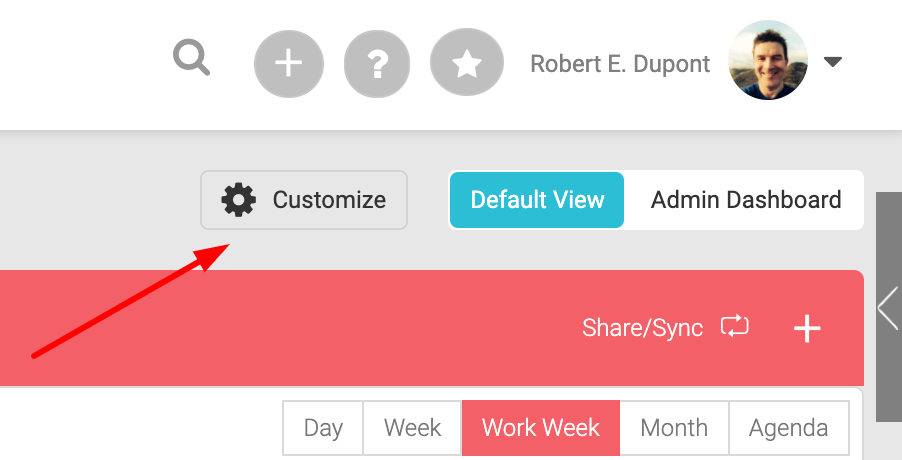Click the Customize button
902x460 pixels.
(304, 200)
